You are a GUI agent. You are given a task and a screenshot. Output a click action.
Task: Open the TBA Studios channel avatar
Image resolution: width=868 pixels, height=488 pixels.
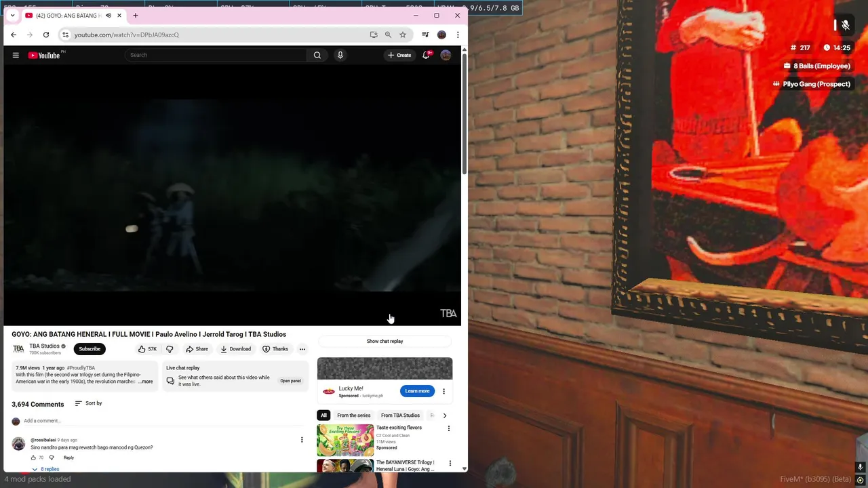[18, 349]
